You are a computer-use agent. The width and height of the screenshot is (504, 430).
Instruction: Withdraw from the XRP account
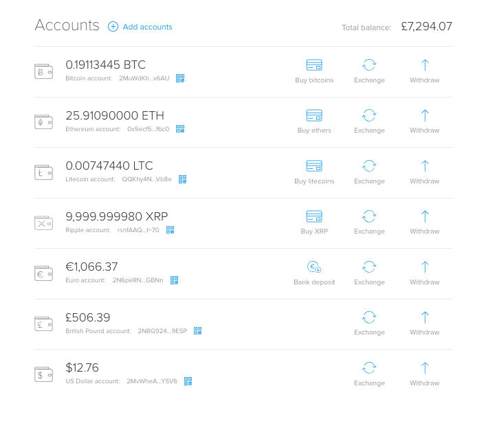point(425,223)
